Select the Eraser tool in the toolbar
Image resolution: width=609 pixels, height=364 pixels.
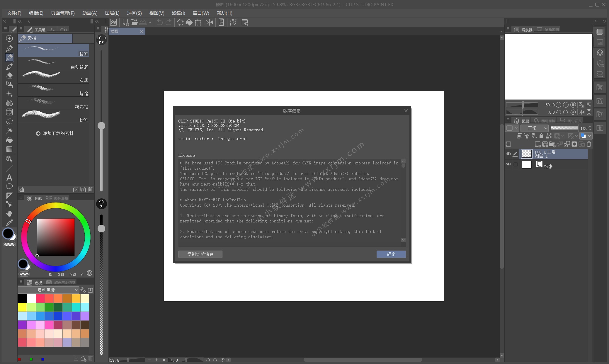pyautogui.click(x=9, y=76)
